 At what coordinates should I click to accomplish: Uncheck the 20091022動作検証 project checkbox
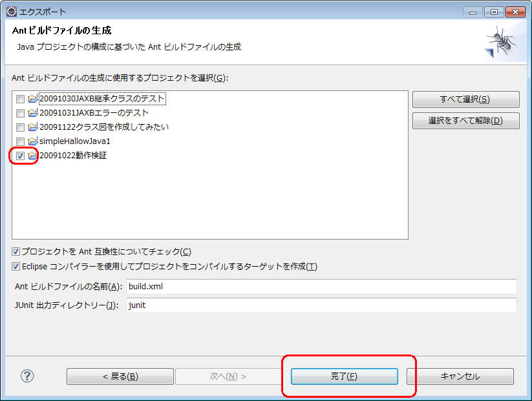[20, 156]
